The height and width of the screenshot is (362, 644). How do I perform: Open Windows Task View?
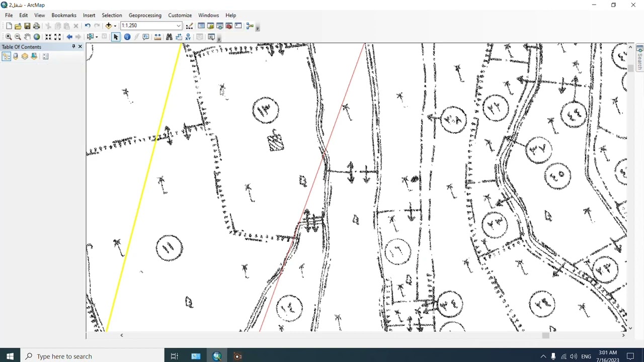(174, 356)
